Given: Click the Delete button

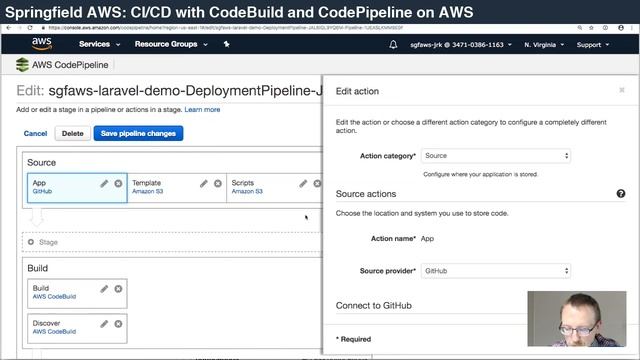Looking at the screenshot, I should [73, 133].
